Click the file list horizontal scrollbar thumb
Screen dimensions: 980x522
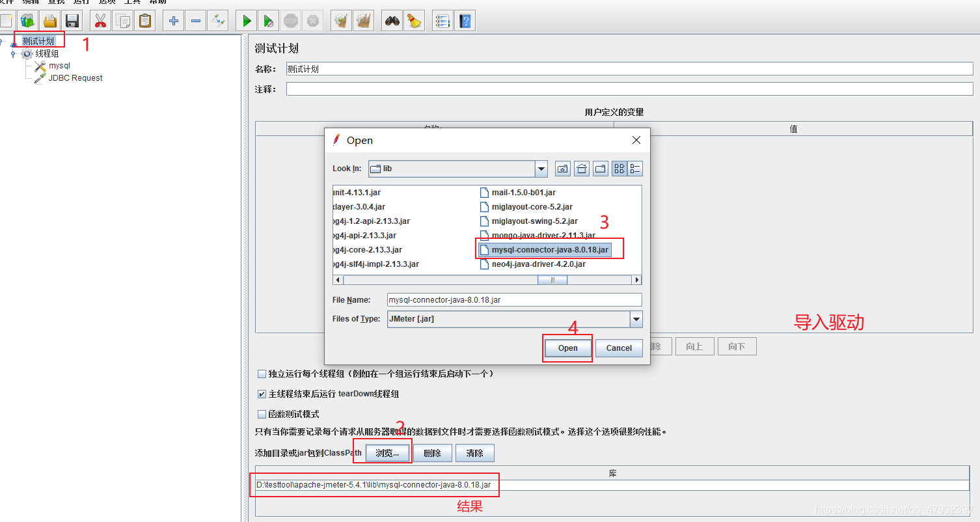[552, 280]
